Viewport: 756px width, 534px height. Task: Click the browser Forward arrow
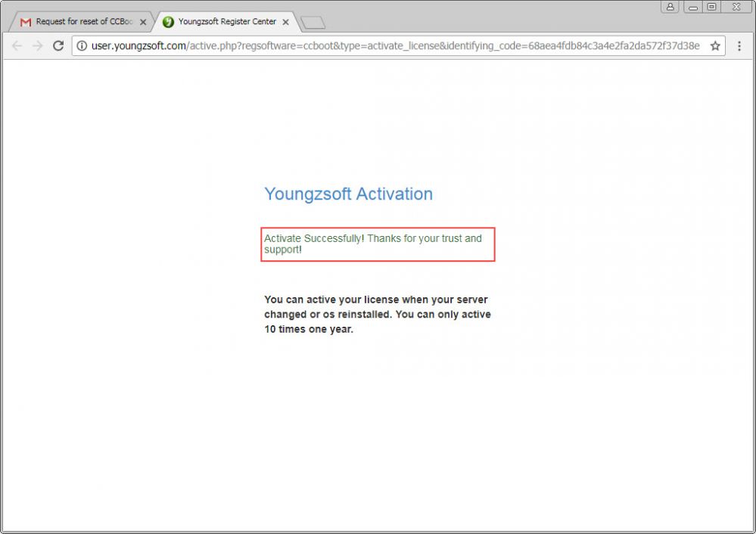pos(38,46)
